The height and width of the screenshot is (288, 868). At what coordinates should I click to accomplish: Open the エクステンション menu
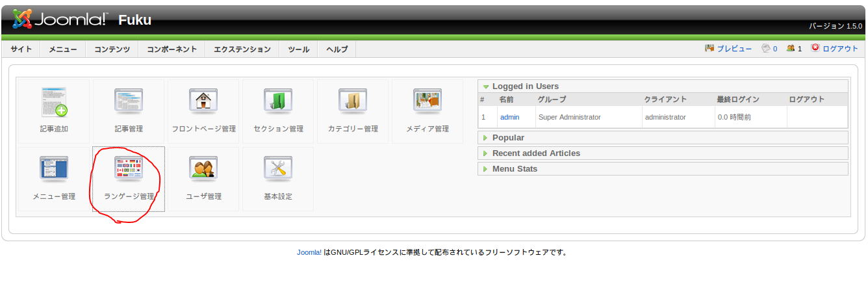tap(242, 49)
